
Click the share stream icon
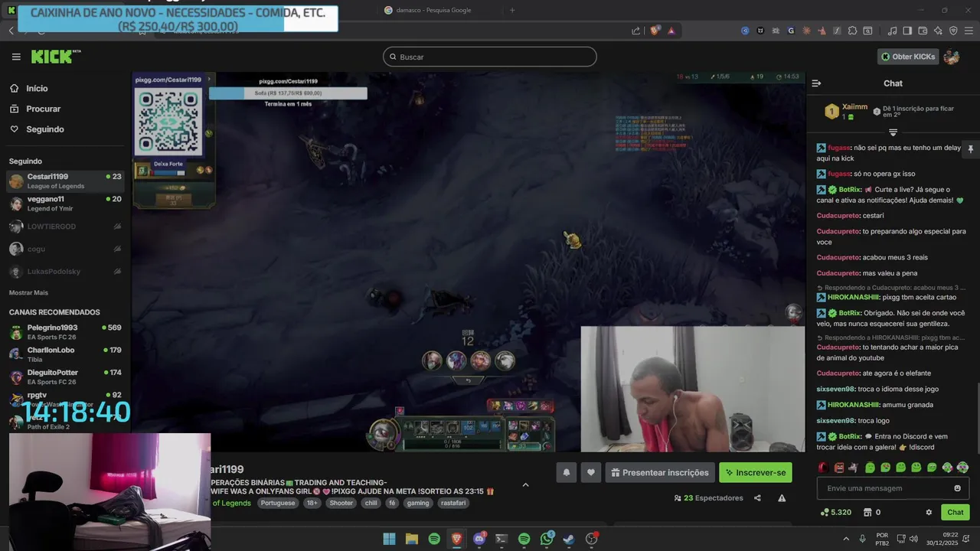point(757,498)
